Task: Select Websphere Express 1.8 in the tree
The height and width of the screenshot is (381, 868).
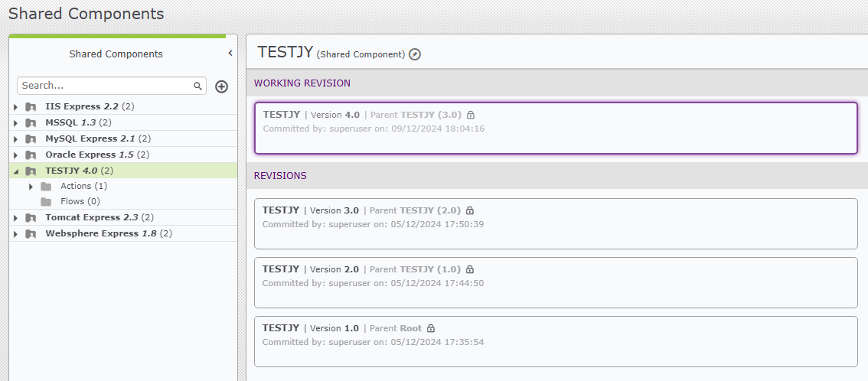Action: click(109, 233)
